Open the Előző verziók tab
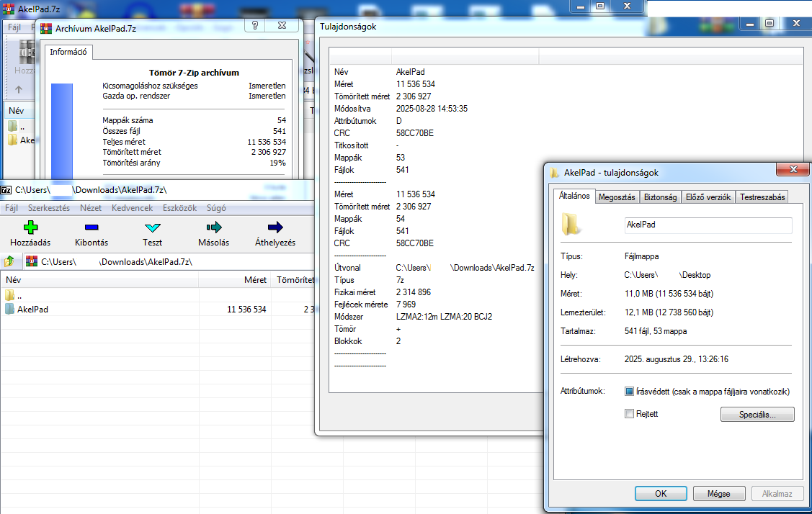Screen dimensions: 812x514 click(x=708, y=197)
